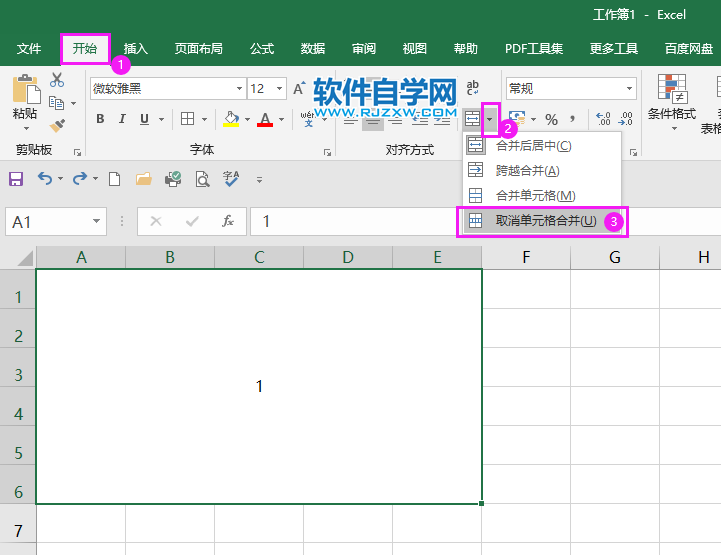Toggle Underline formatting
The width and height of the screenshot is (721, 555).
144,119
